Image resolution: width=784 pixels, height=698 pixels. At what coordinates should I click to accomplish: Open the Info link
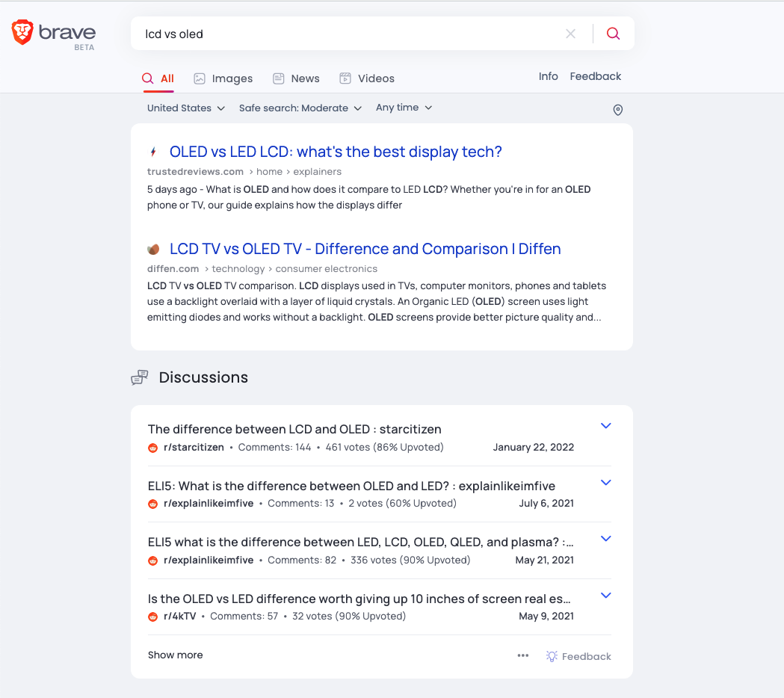(548, 76)
